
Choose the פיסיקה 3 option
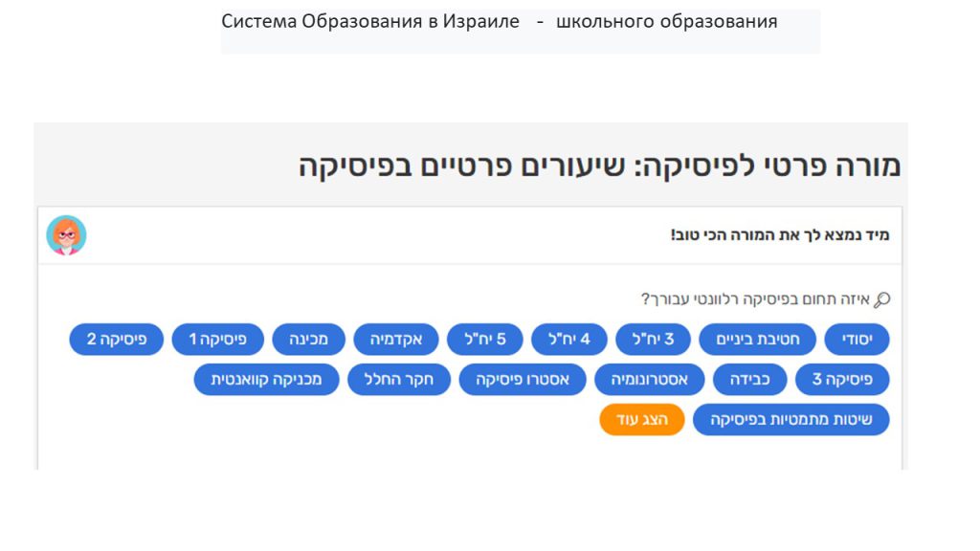[842, 380]
